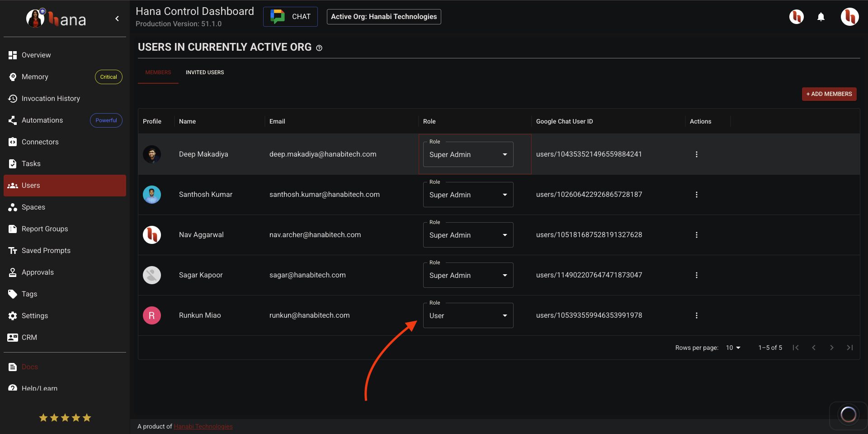Switch to the Invited Users tab
The image size is (868, 434).
click(205, 72)
